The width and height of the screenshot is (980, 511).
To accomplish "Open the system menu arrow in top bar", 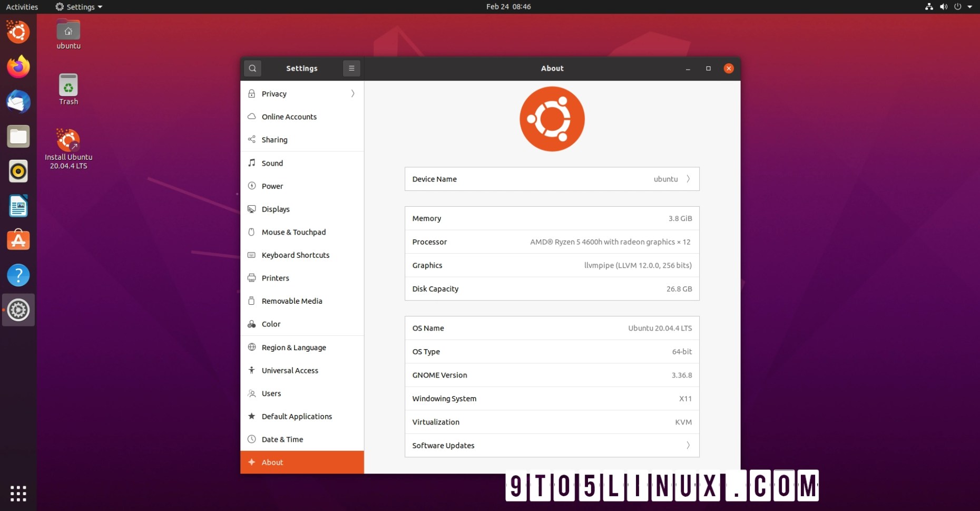I will tap(969, 7).
